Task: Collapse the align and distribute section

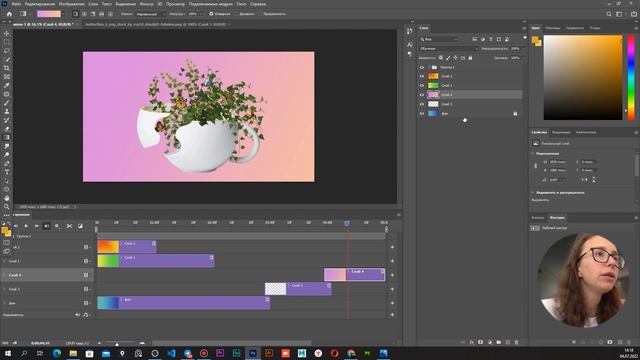Action: [533, 192]
